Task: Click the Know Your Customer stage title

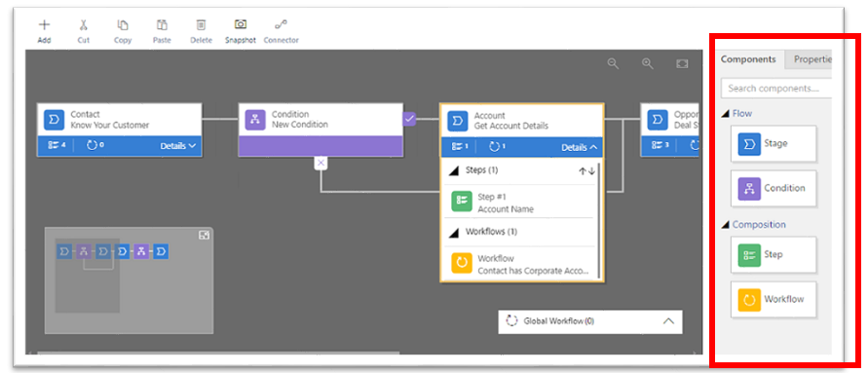Action: [x=110, y=125]
